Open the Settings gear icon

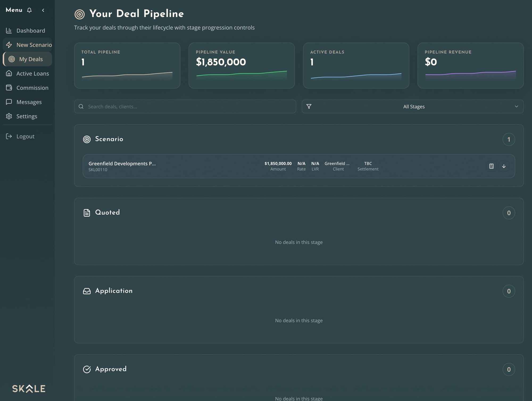[9, 116]
